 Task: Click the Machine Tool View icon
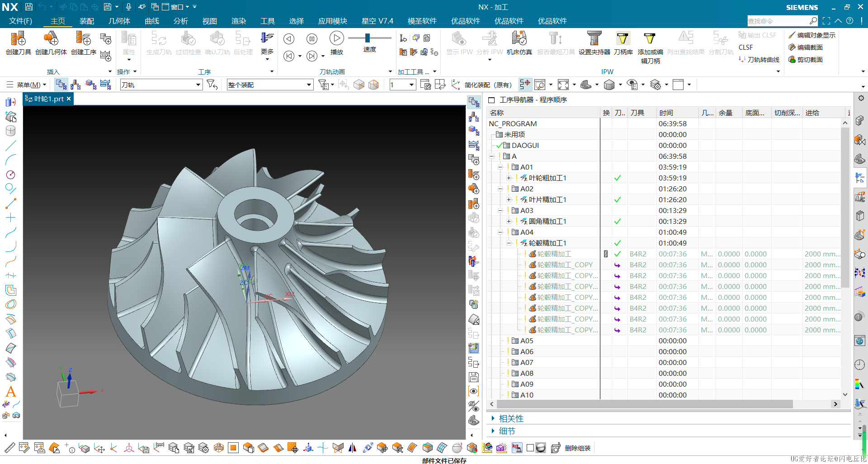(76, 85)
